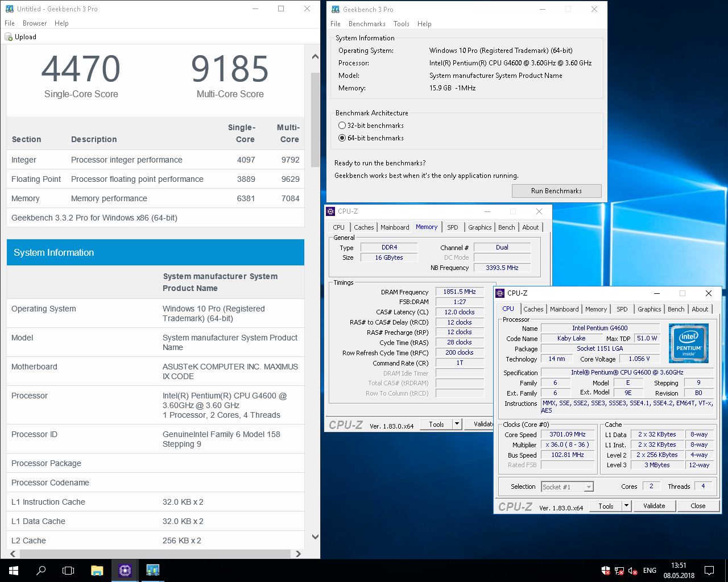728x582 pixels.
Task: Select 64-bit benchmarks radio button
Action: 342,138
